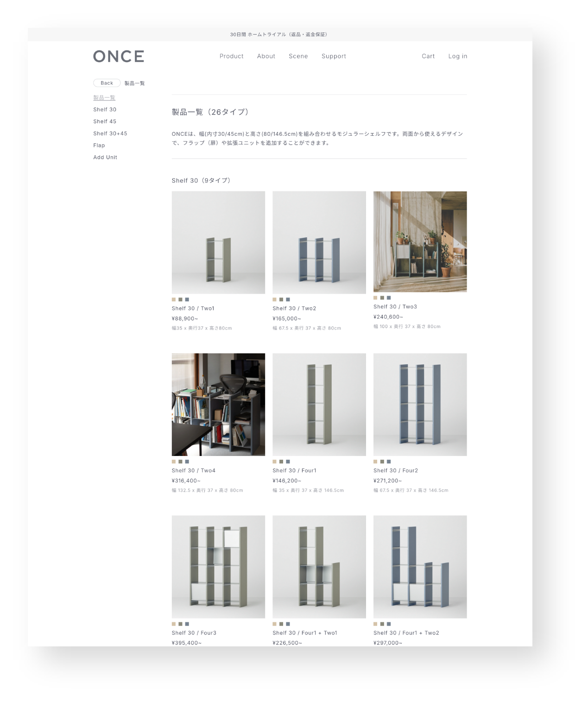
Task: Open Flap category in sidebar
Action: (x=99, y=145)
